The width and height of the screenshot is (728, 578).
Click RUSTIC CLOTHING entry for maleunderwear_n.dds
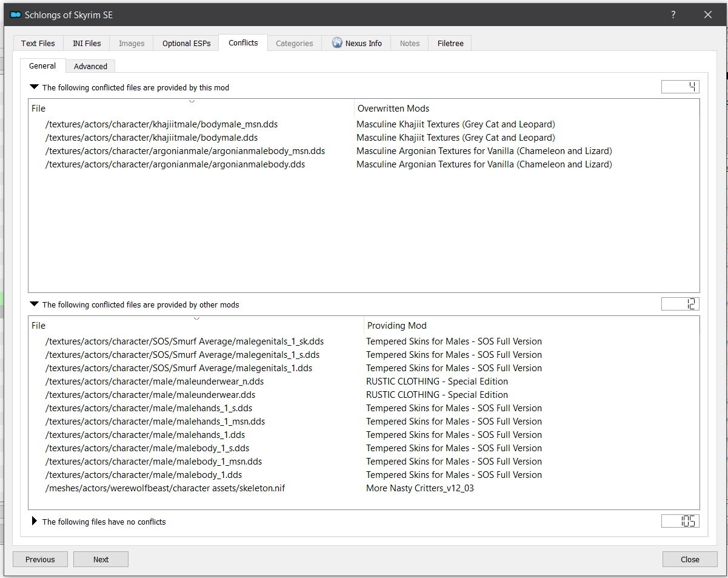tap(437, 381)
